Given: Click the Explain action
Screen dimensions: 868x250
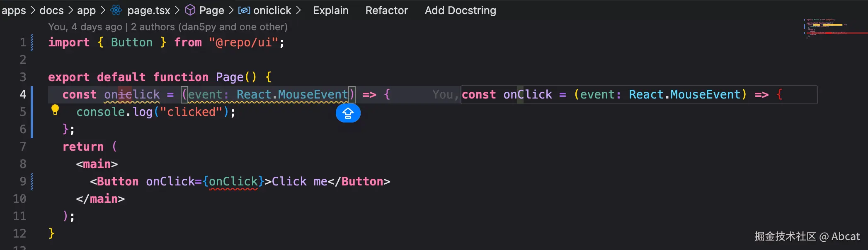Looking at the screenshot, I should (x=330, y=10).
